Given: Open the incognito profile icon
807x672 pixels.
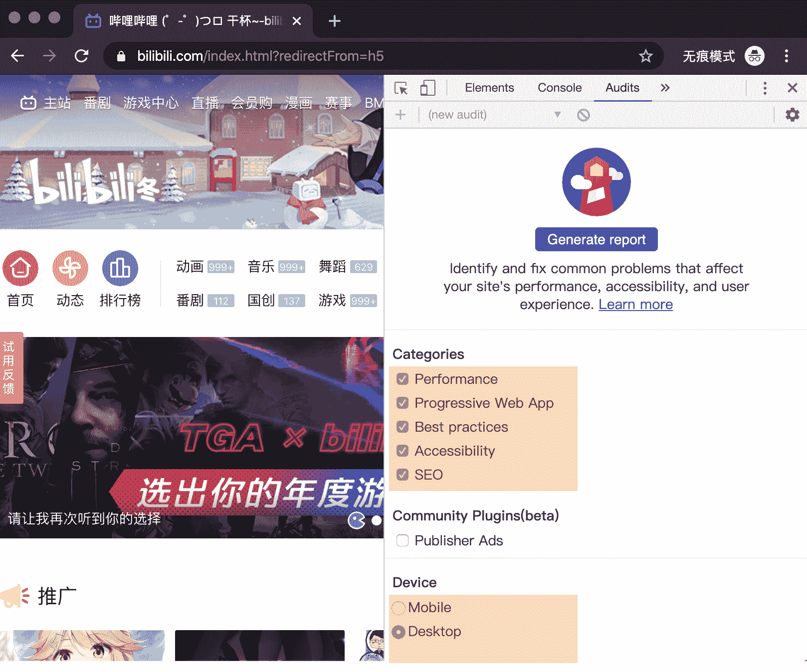Looking at the screenshot, I should pos(755,56).
